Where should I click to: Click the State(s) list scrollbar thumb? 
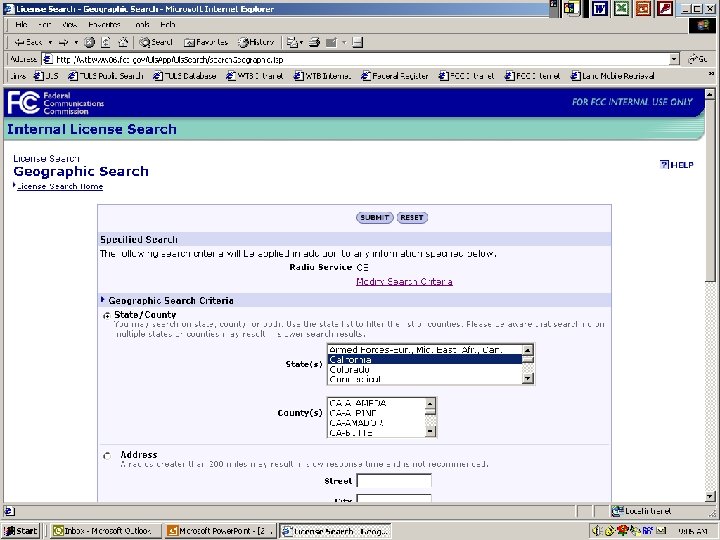[x=528, y=359]
